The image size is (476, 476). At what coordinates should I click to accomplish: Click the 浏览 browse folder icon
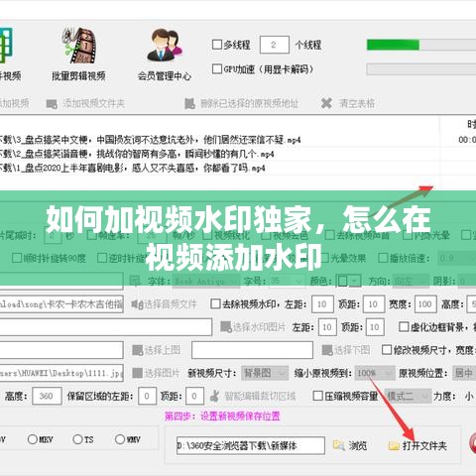tap(339, 445)
